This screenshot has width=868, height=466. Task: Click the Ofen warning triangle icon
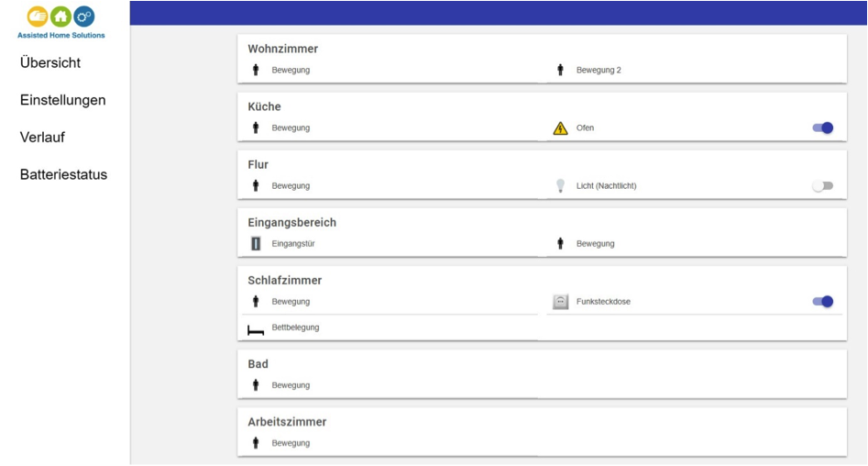pyautogui.click(x=560, y=128)
